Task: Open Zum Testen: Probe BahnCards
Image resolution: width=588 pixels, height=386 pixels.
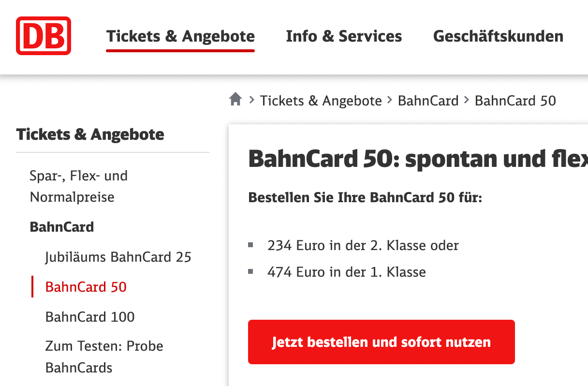Action: tap(104, 356)
